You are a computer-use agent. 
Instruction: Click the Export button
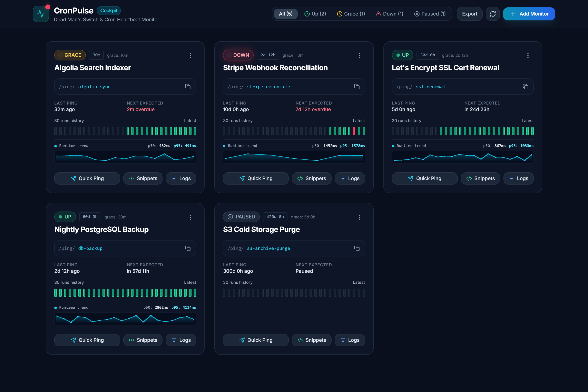(x=470, y=14)
